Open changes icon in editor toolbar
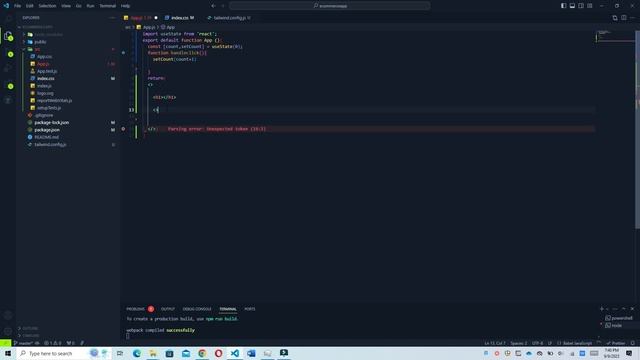This screenshot has width=640, height=360. (615, 18)
